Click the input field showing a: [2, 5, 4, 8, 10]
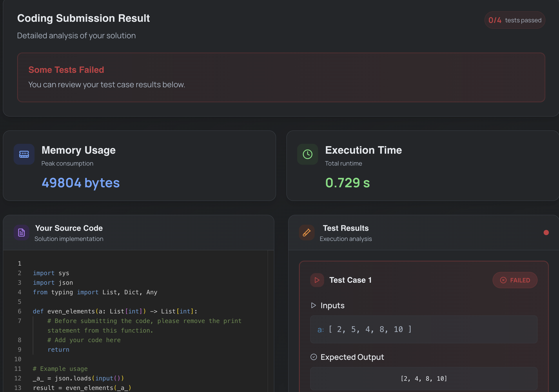 [423, 329]
